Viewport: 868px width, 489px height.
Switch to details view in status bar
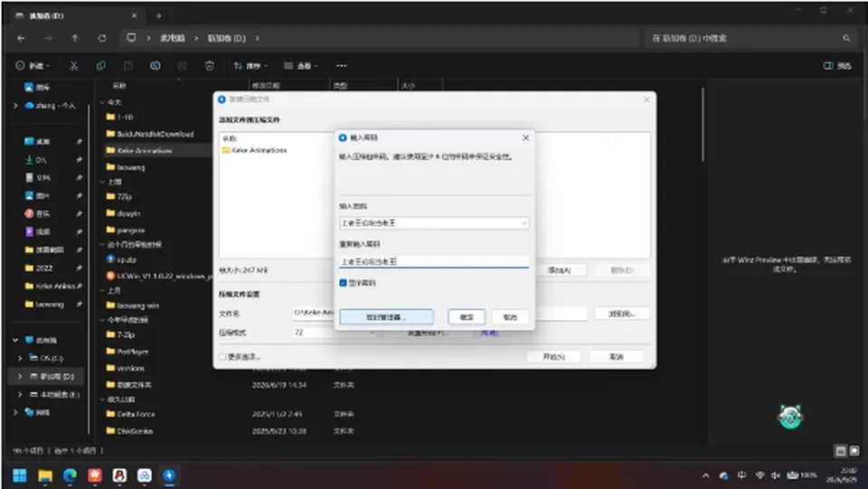[x=840, y=451]
